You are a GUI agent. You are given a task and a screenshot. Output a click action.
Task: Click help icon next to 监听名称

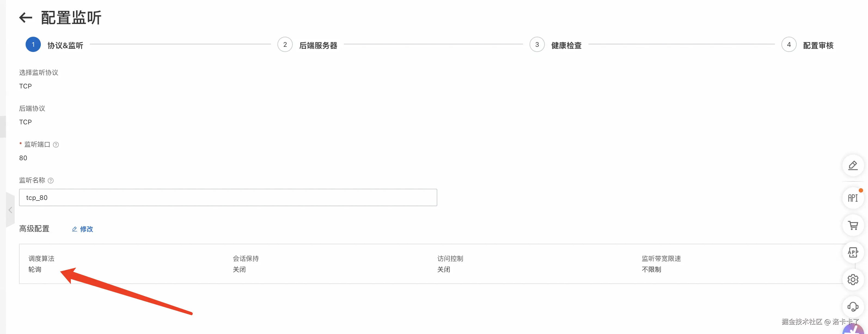(x=51, y=181)
